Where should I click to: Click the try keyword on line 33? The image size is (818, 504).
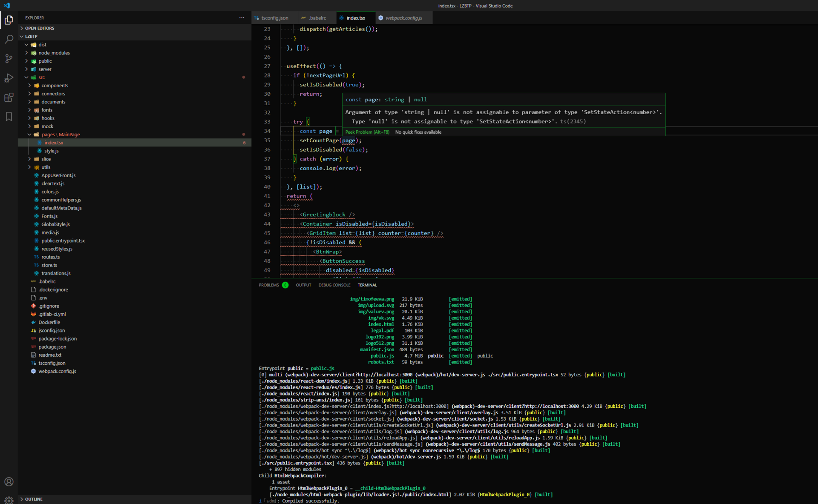click(298, 122)
